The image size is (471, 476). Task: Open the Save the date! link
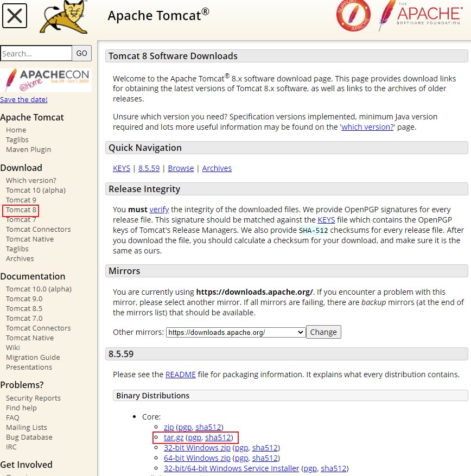point(24,99)
